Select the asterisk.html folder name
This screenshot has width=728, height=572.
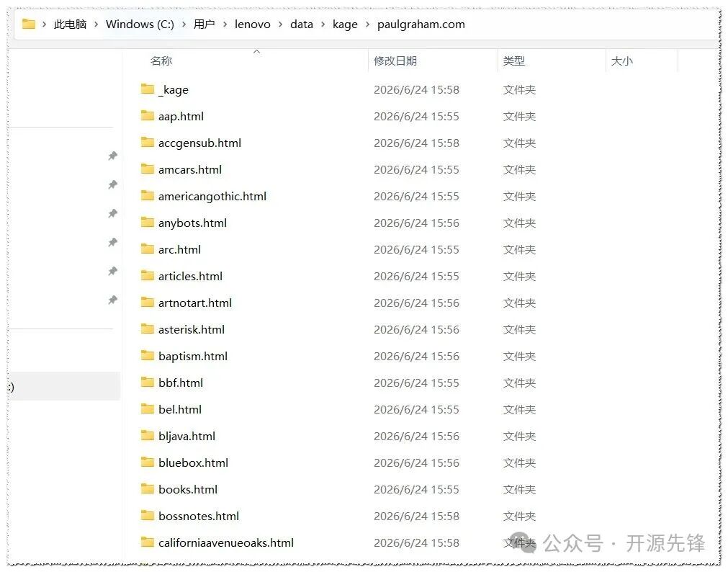click(x=192, y=329)
